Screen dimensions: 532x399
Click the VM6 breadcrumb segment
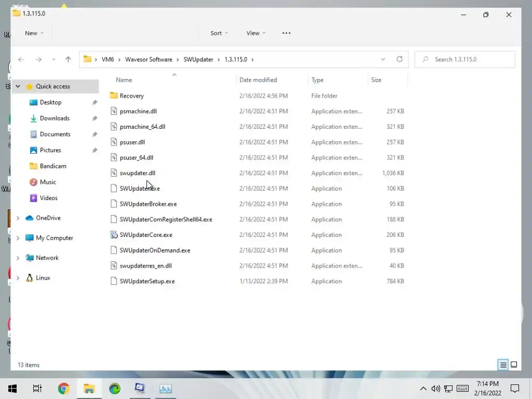click(x=108, y=59)
